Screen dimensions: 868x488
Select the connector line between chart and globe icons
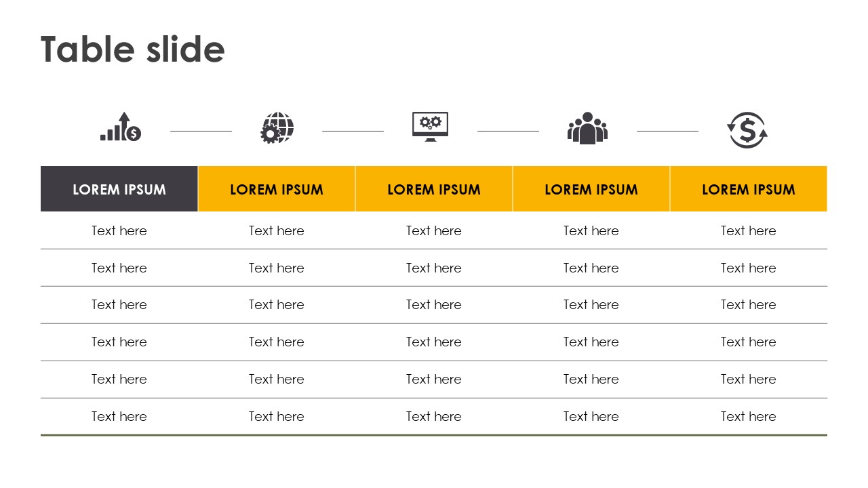pos(201,131)
